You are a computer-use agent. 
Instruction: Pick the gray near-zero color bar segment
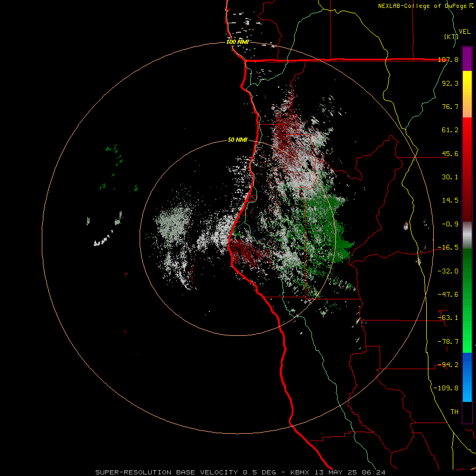[x=467, y=235]
